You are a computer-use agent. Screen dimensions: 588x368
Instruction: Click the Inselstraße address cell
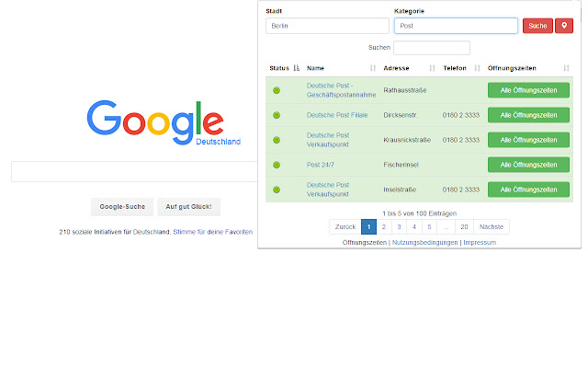pyautogui.click(x=400, y=190)
